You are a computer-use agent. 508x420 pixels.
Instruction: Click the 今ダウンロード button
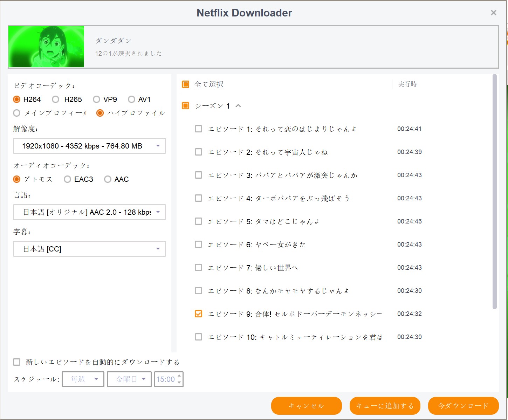tap(464, 406)
